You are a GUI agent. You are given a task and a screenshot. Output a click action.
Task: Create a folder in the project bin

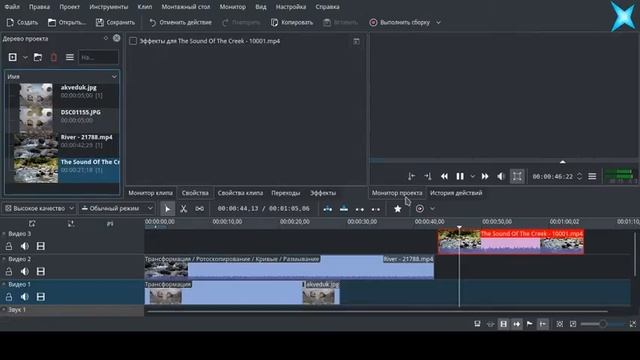coord(38,57)
